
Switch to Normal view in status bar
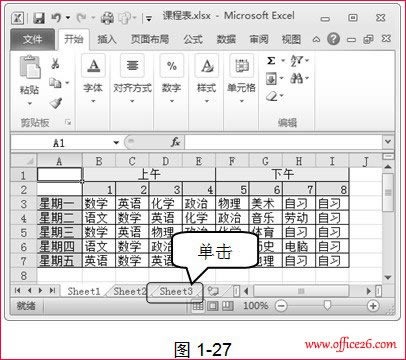tap(198, 305)
